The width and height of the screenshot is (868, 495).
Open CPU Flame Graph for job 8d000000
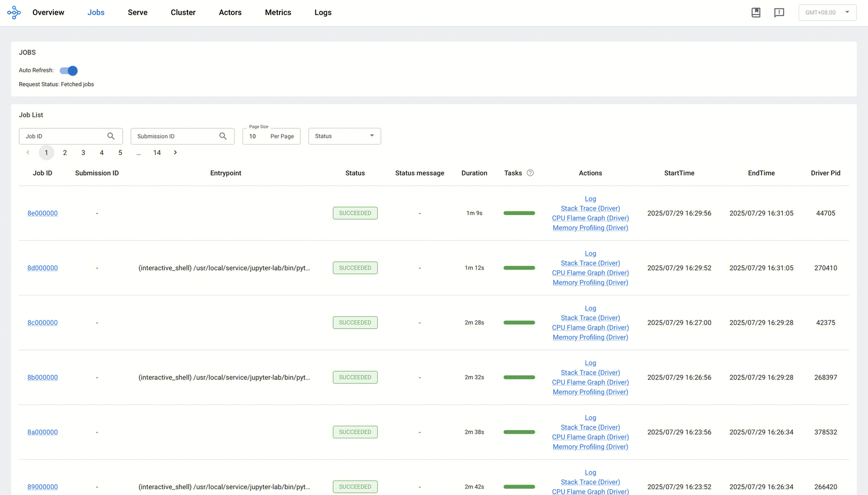(x=590, y=273)
